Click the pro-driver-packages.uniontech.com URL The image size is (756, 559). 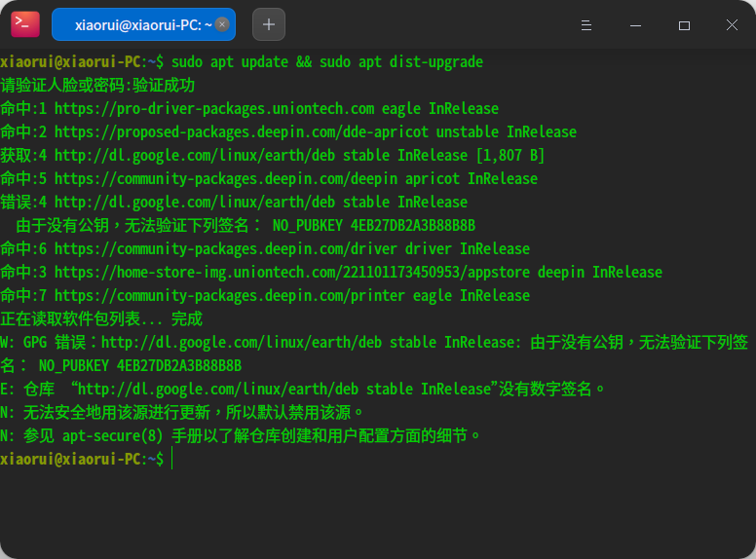pyautogui.click(x=214, y=108)
